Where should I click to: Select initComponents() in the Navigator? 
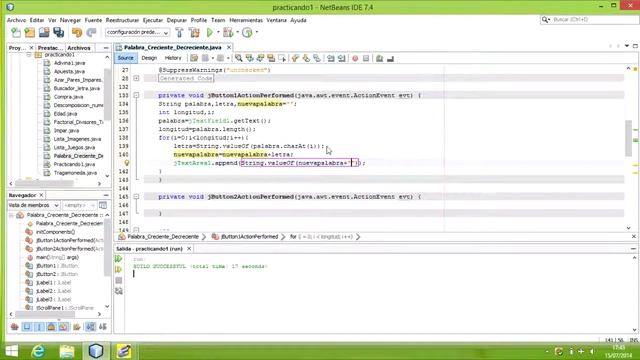(x=55, y=232)
